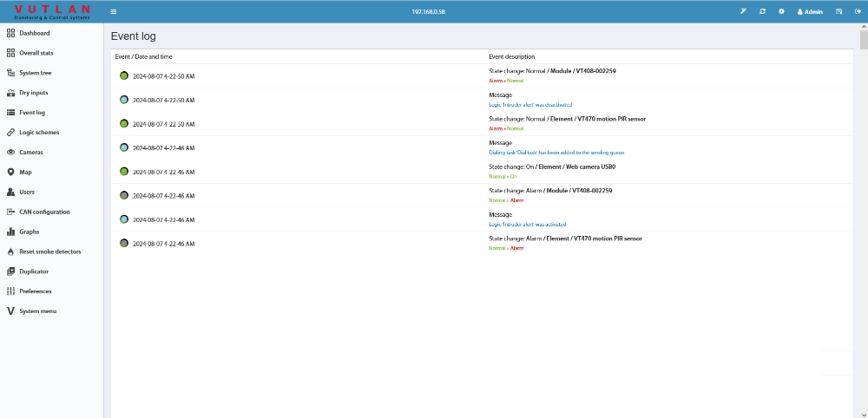This screenshot has height=418, width=868.
Task: Open Dashboard from the sidebar
Action: [35, 33]
